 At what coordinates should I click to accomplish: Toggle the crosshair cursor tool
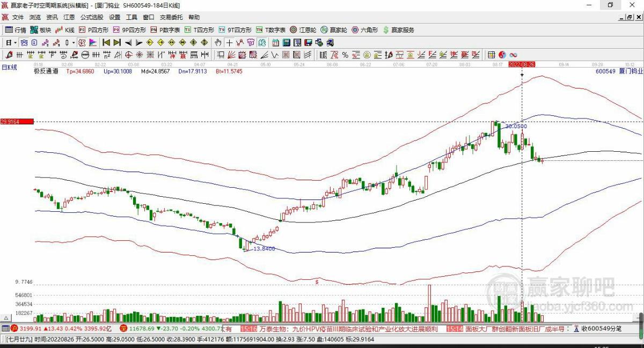[x=229, y=42]
